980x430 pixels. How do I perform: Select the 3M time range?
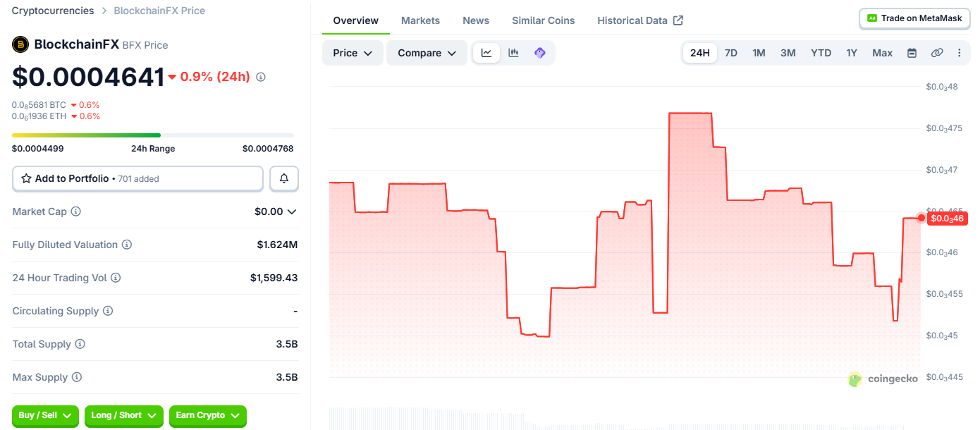788,53
